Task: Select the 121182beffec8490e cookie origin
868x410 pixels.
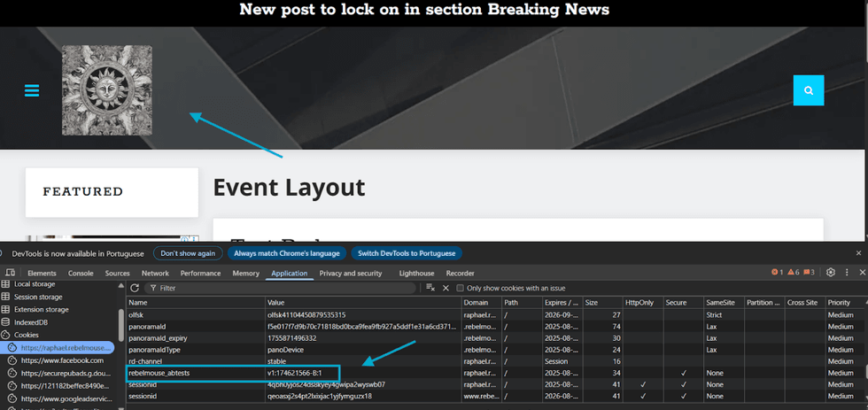Action: click(66, 386)
